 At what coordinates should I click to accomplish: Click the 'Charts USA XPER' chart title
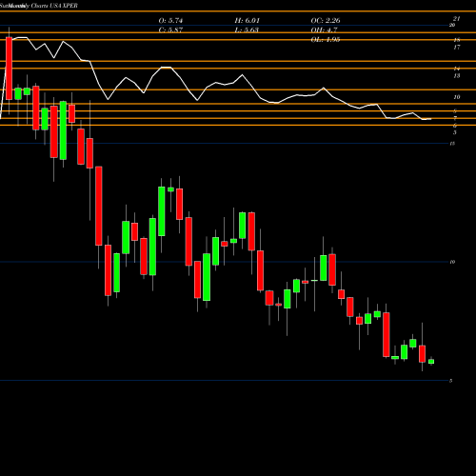[54, 6]
